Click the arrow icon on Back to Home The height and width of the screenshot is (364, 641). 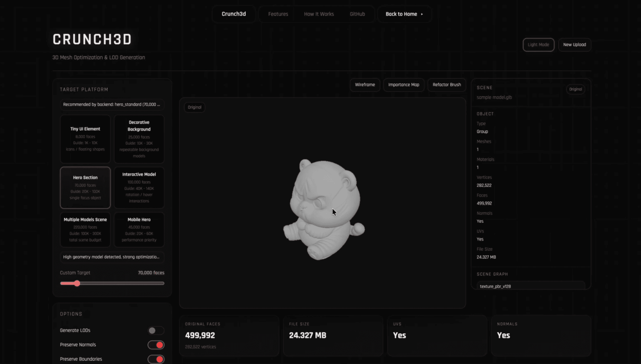click(x=422, y=14)
